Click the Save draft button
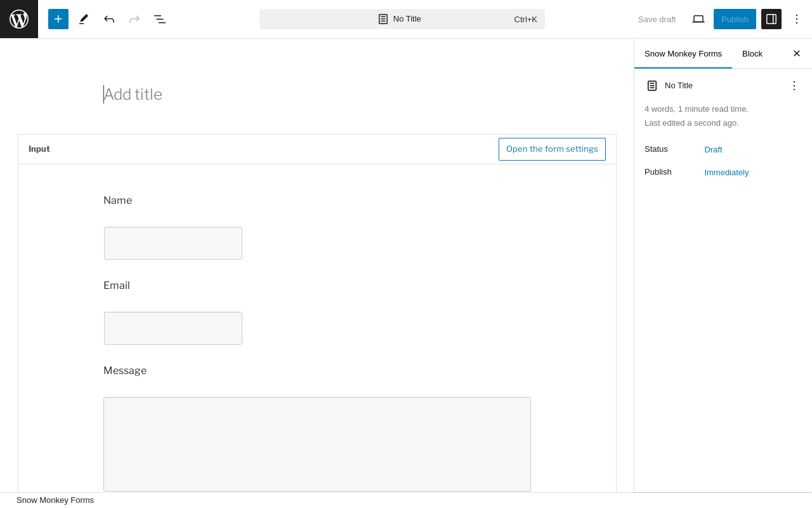The height and width of the screenshot is (508, 812). click(x=657, y=19)
